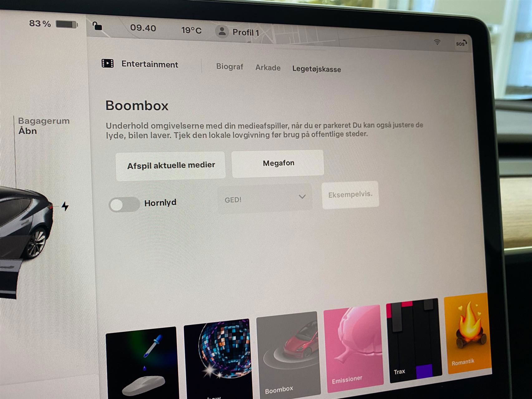The height and width of the screenshot is (399, 532).
Task: Tap the Eksempelvis preview button
Action: pos(350,195)
